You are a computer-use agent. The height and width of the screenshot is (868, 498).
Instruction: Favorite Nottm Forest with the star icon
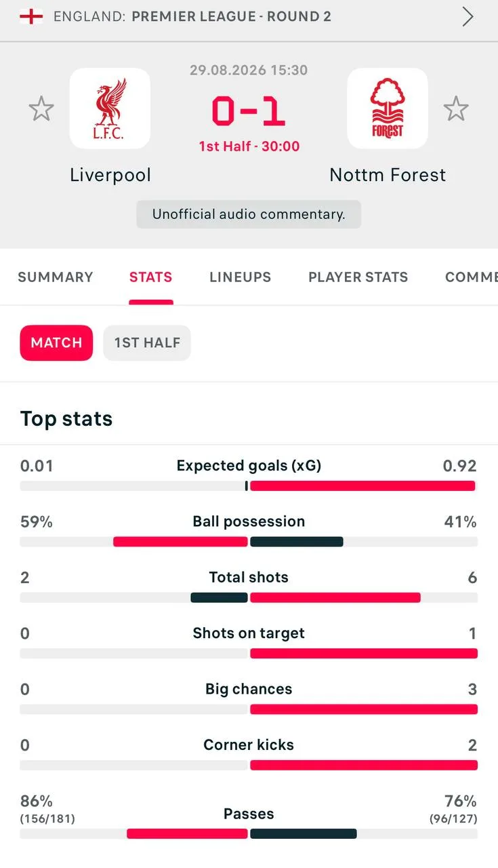[x=456, y=108]
